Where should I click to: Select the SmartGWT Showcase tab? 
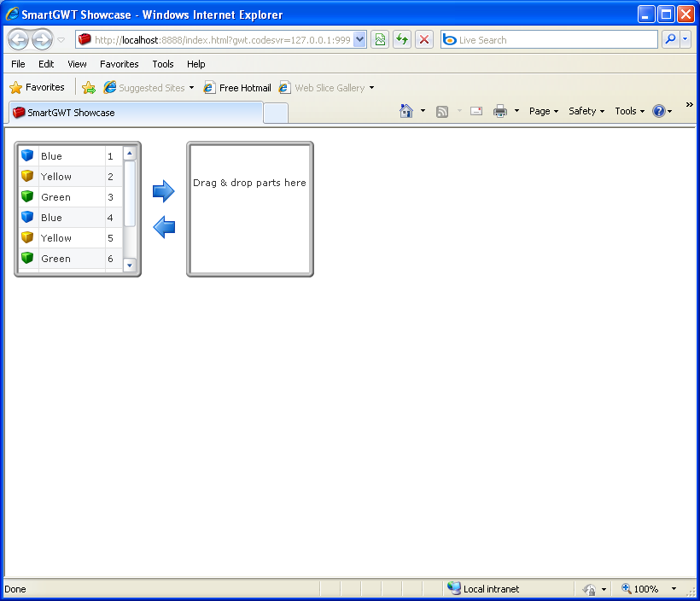(136, 113)
